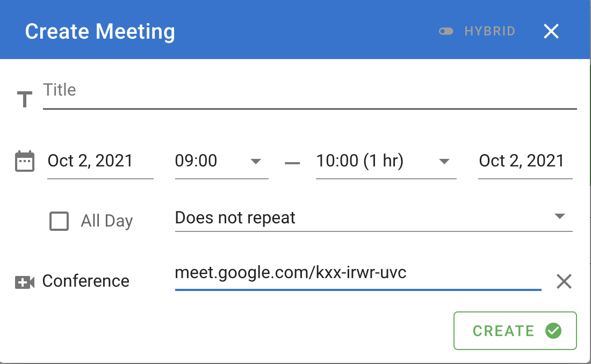Click the video camera Conference icon
Viewport: 591px width, 364px height.
tap(25, 282)
